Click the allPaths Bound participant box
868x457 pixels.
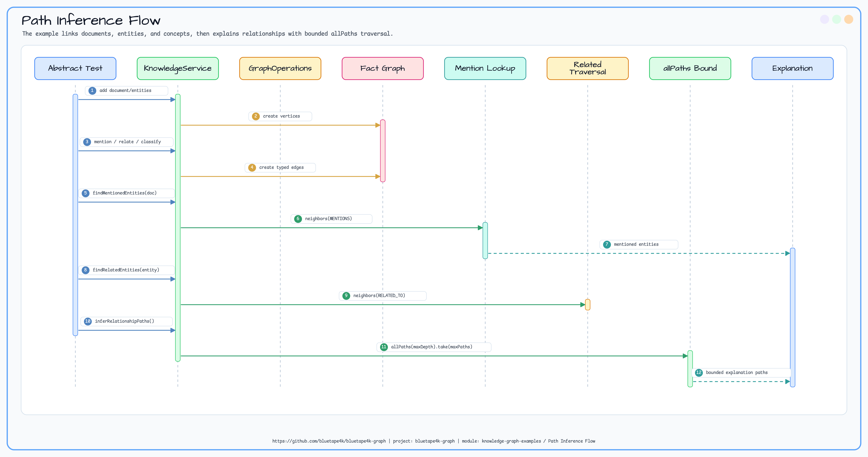[690, 68]
